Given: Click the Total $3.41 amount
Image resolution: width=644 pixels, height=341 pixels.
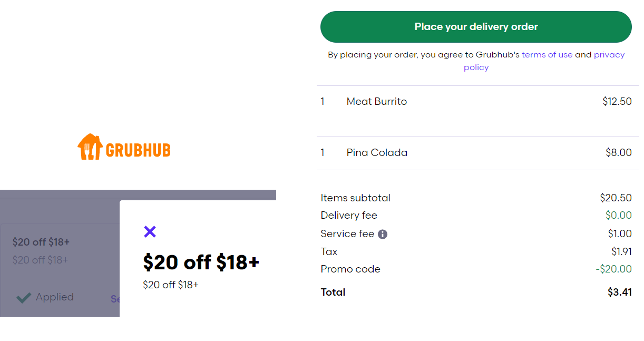Looking at the screenshot, I should click(620, 293).
